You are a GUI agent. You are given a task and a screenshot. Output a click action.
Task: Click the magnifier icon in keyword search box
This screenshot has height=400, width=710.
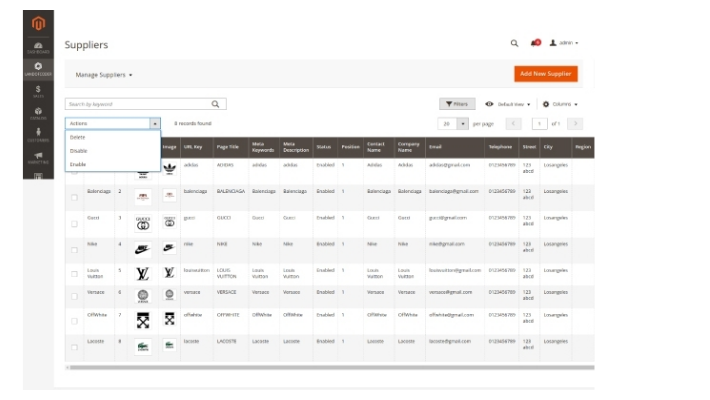click(216, 103)
